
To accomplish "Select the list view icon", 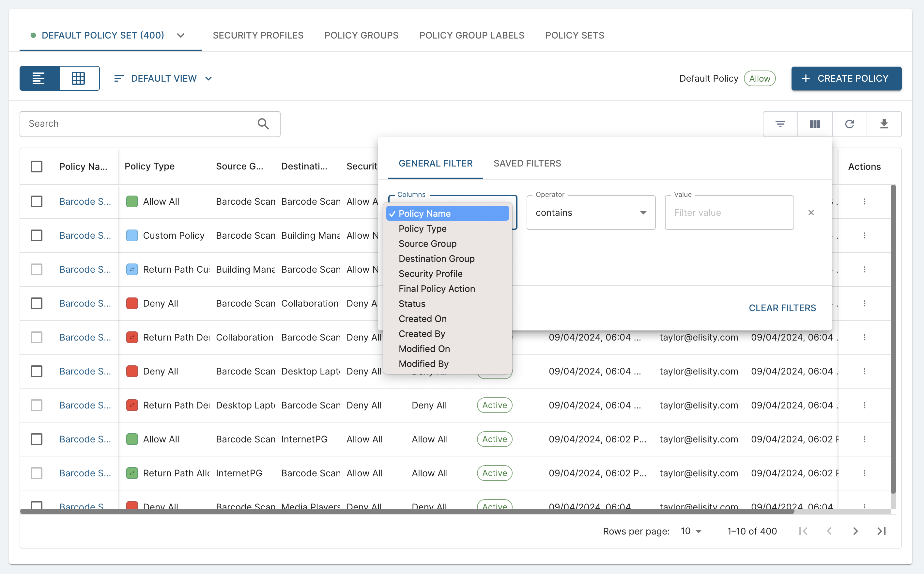I will pyautogui.click(x=39, y=78).
